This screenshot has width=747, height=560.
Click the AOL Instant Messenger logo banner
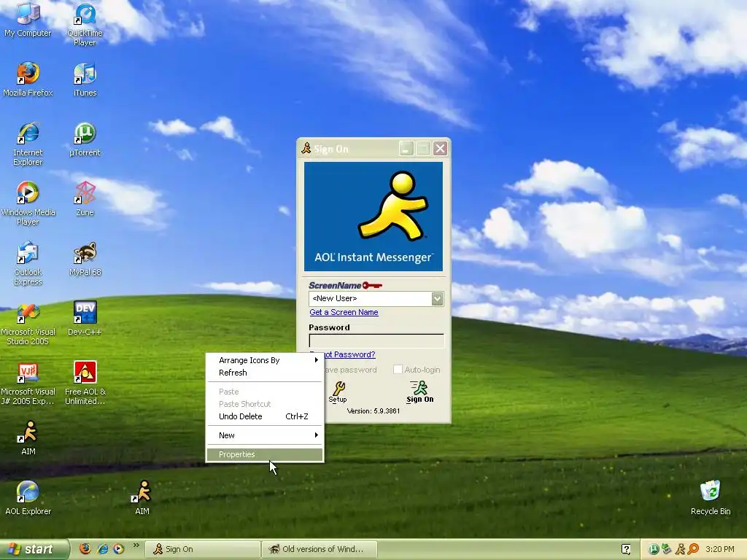pyautogui.click(x=373, y=217)
